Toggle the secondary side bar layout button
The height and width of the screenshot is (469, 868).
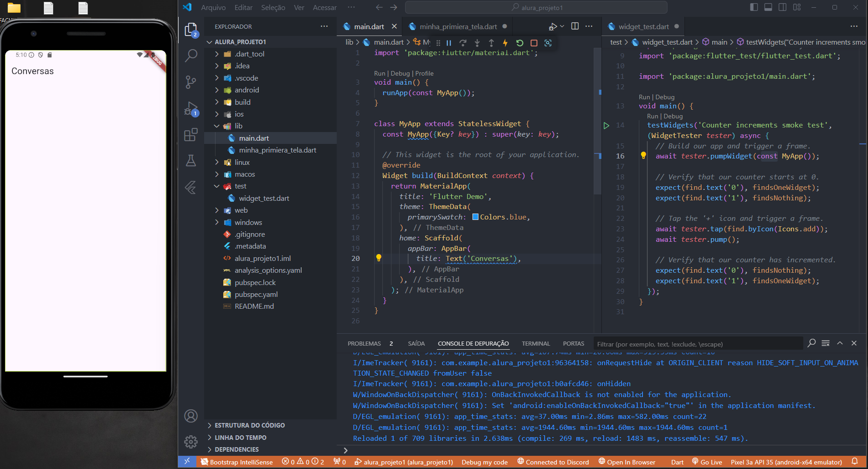(x=782, y=7)
